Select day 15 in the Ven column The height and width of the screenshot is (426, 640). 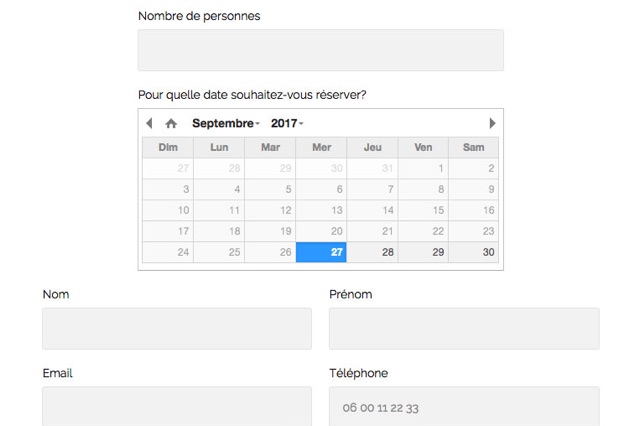click(423, 210)
